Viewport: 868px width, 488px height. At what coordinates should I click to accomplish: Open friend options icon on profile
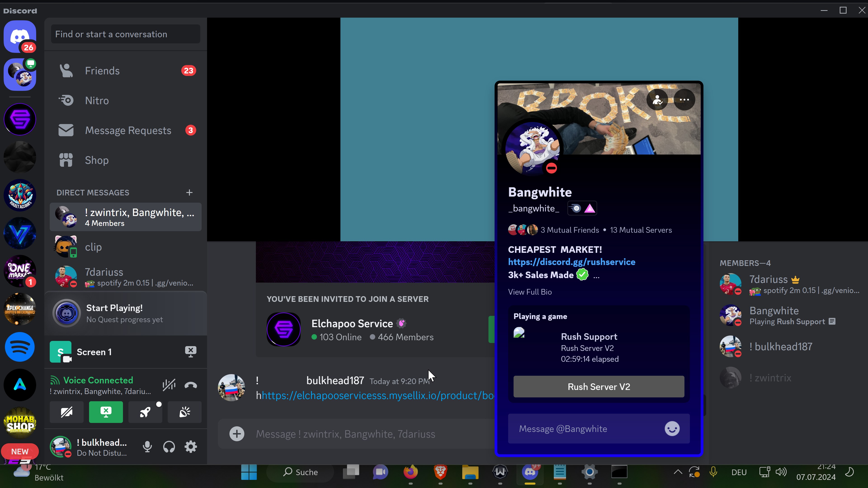point(657,100)
